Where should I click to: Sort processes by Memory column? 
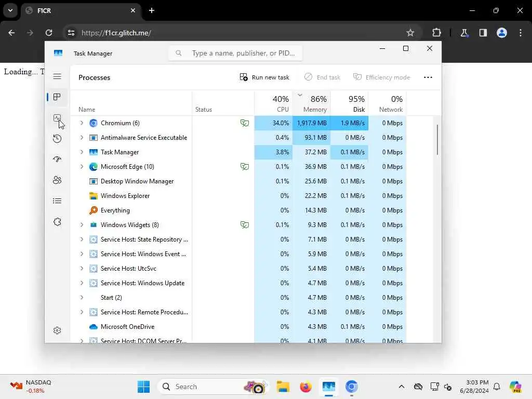312,103
